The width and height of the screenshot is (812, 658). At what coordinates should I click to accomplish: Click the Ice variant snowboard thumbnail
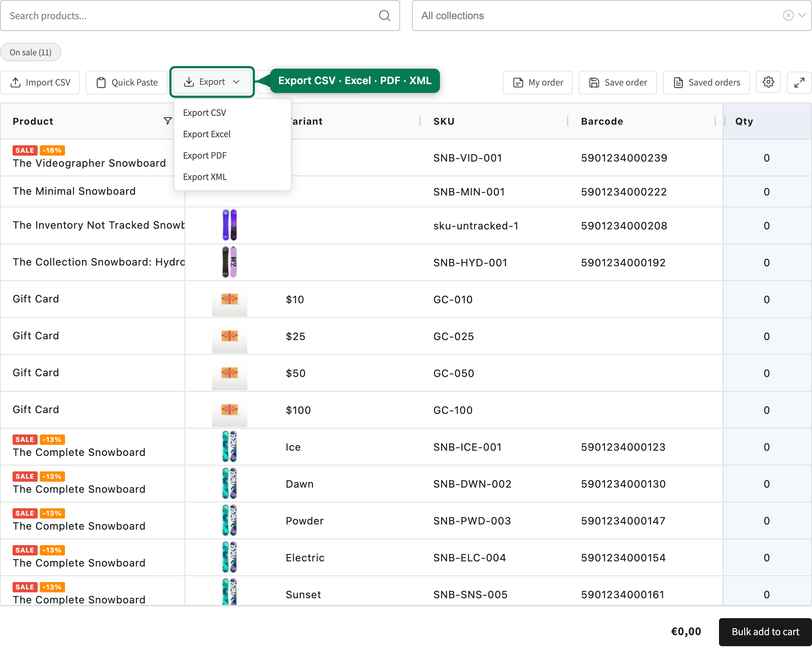(x=230, y=447)
